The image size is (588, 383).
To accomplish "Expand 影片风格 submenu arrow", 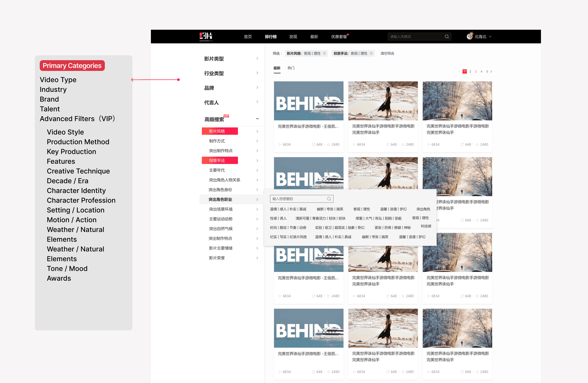I will click(257, 131).
